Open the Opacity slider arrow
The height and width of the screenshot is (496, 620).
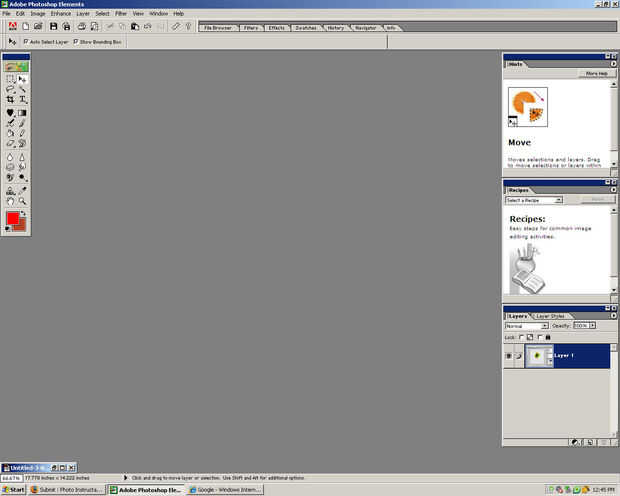point(592,326)
